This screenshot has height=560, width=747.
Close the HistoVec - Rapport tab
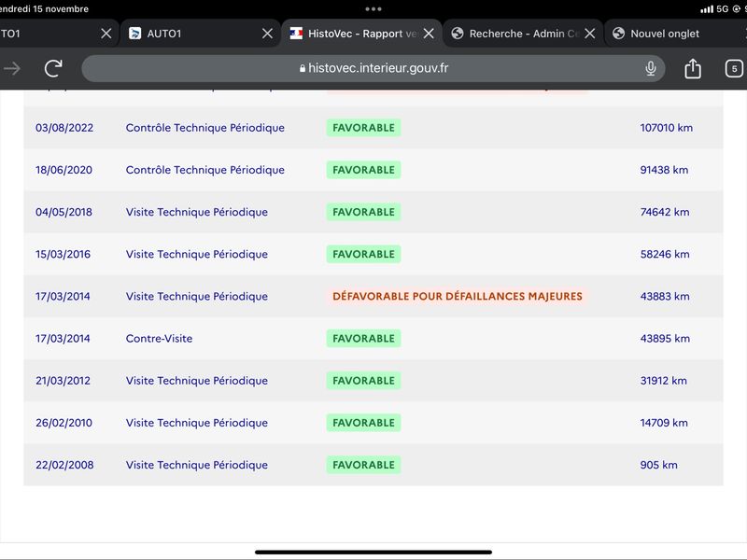[429, 34]
